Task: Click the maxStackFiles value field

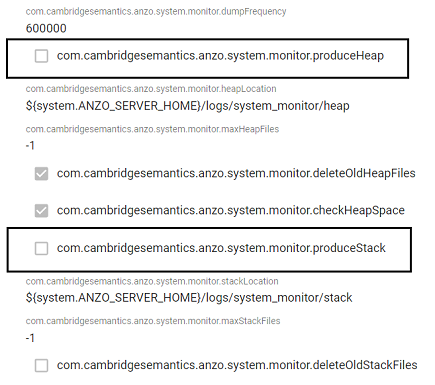Action: coord(30,338)
